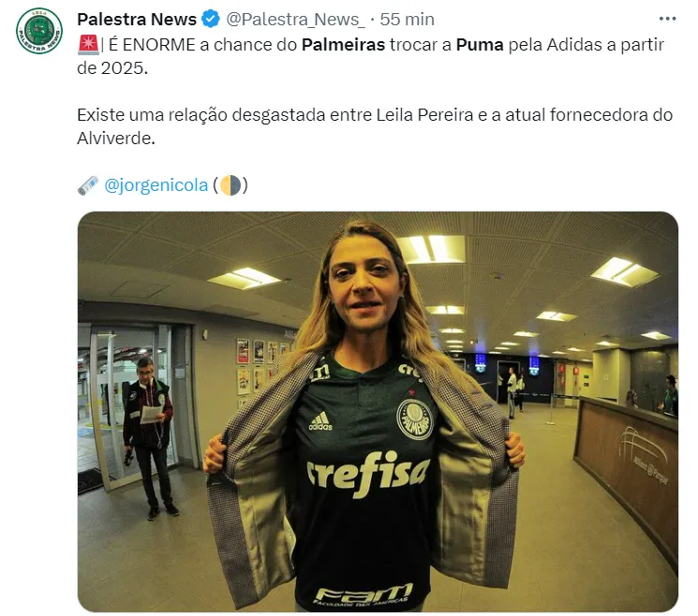Viewport: 698px width, 616px height.
Task: Click the Palmeiras crest on the jersey
Action: click(x=414, y=419)
